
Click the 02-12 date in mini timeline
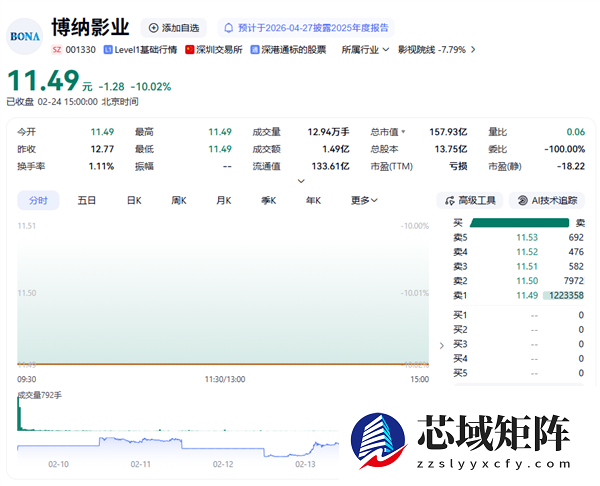223,464
